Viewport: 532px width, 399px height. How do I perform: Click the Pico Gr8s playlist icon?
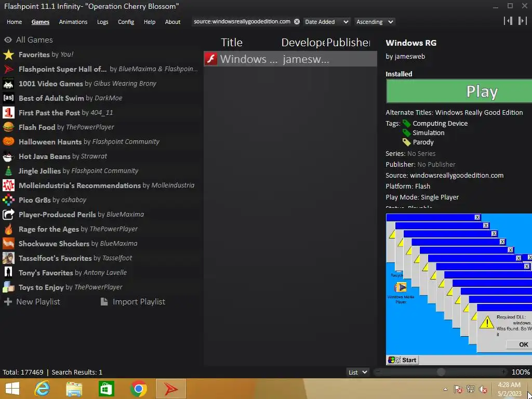(x=8, y=200)
